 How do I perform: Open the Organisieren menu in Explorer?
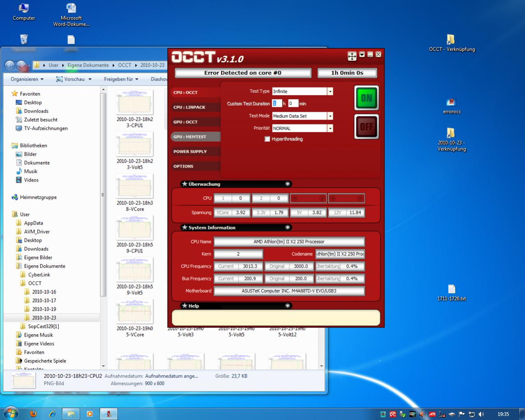[27, 79]
